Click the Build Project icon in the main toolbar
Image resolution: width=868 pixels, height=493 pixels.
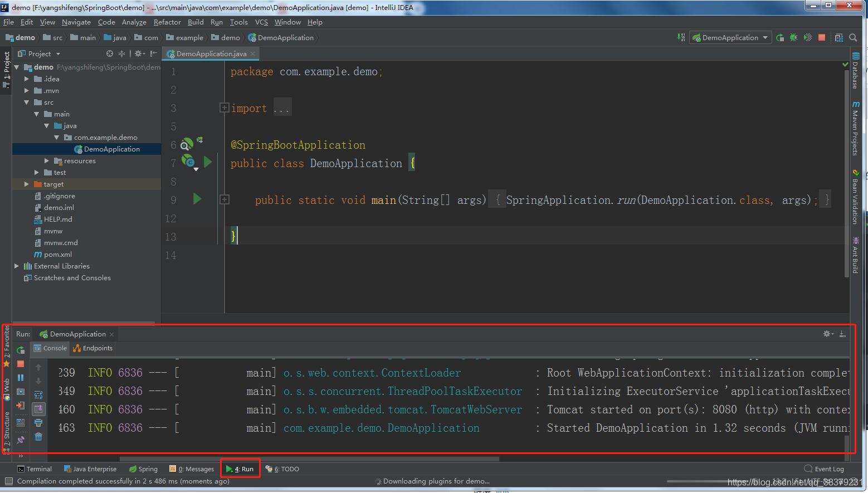(681, 37)
